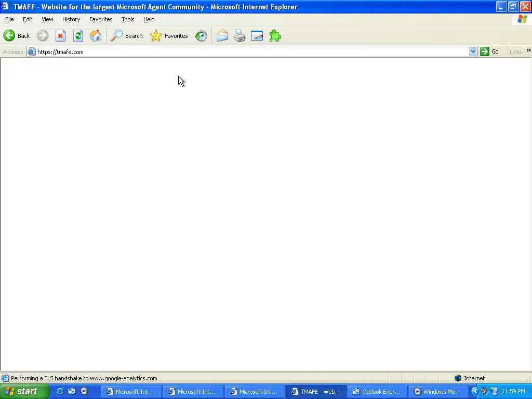
Task: Click the 11:59 PM taskbar clock
Action: coord(513,391)
